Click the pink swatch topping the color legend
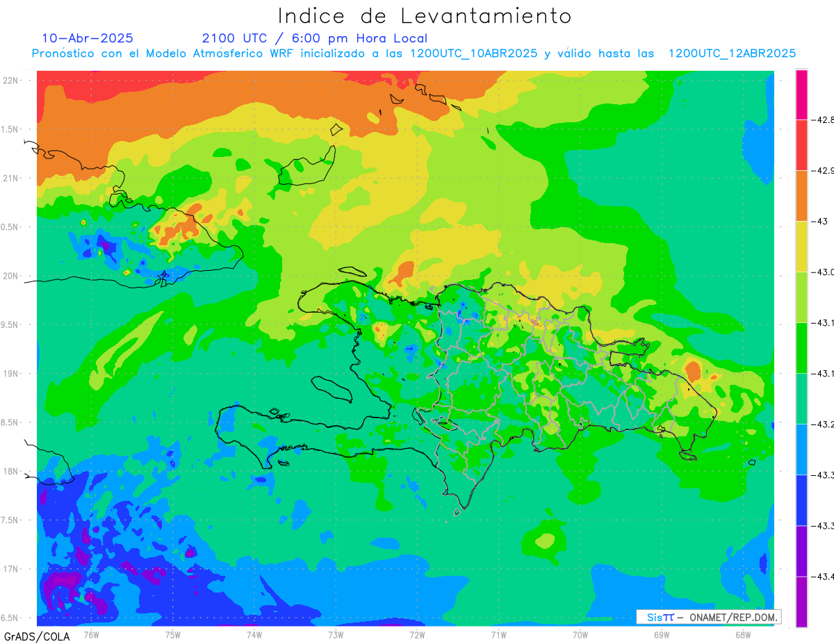Viewport: 834px width, 644px height. [801, 94]
